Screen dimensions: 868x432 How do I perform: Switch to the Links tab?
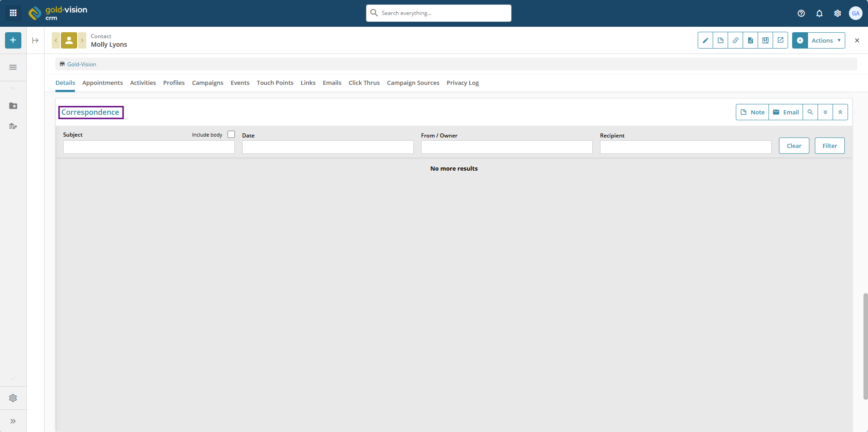click(x=308, y=83)
